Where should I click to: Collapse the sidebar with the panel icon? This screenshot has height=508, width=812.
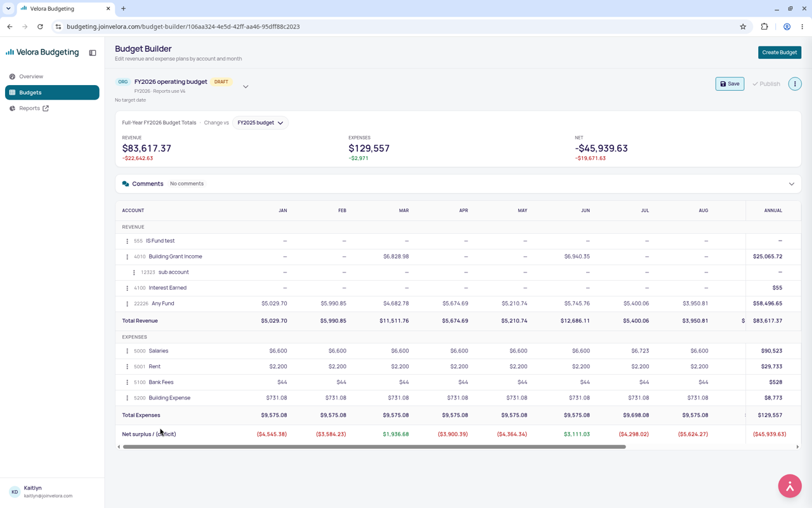click(x=93, y=53)
